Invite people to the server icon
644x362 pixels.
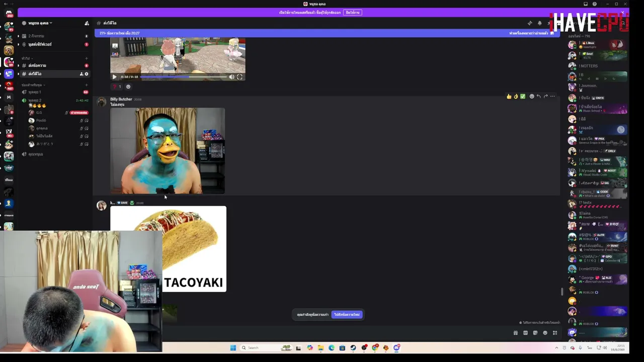coord(87,23)
